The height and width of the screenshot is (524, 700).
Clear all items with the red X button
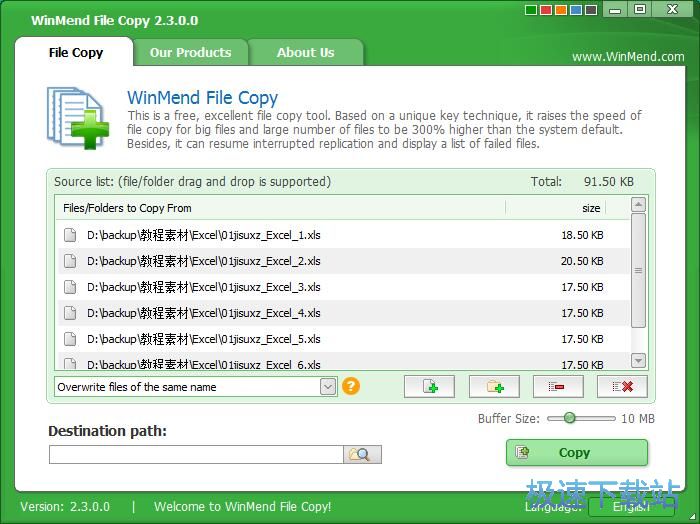pos(622,387)
